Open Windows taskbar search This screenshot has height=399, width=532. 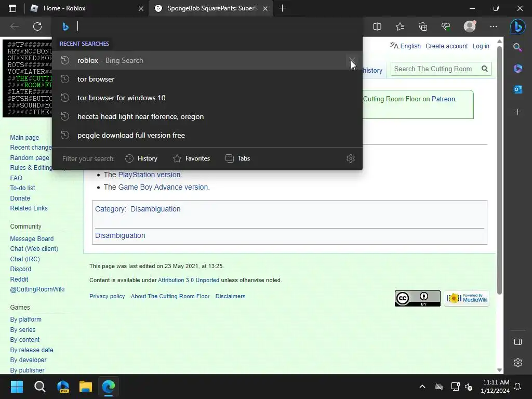point(39,387)
